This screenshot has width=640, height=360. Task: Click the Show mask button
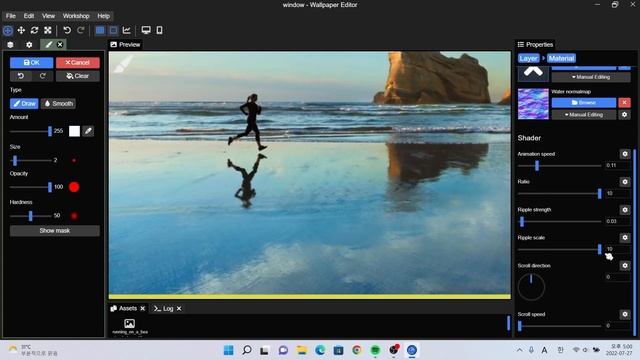pos(55,231)
